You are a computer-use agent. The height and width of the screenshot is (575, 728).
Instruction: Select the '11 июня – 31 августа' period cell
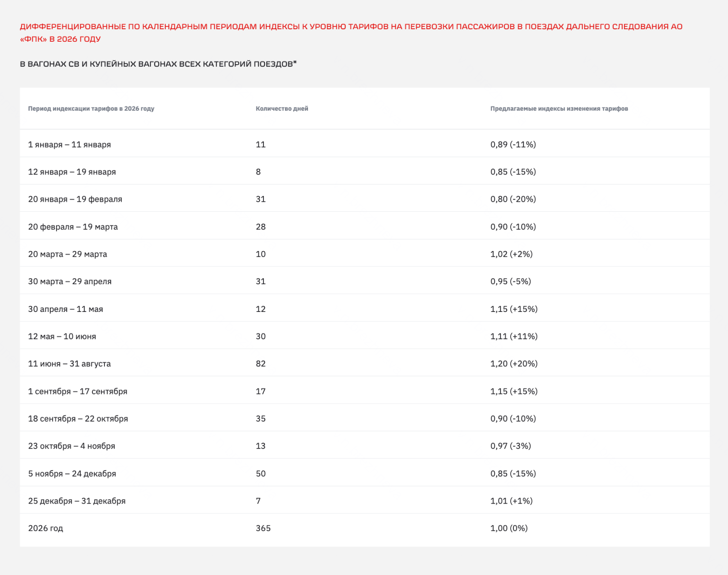(69, 364)
